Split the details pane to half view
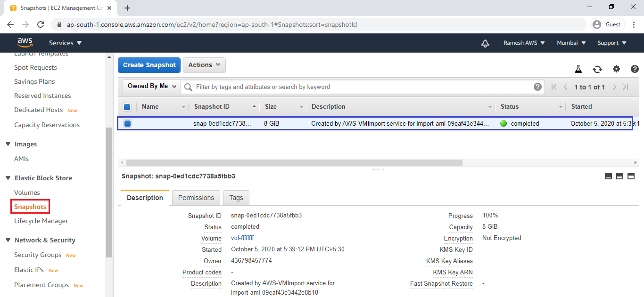 pyautogui.click(x=619, y=176)
